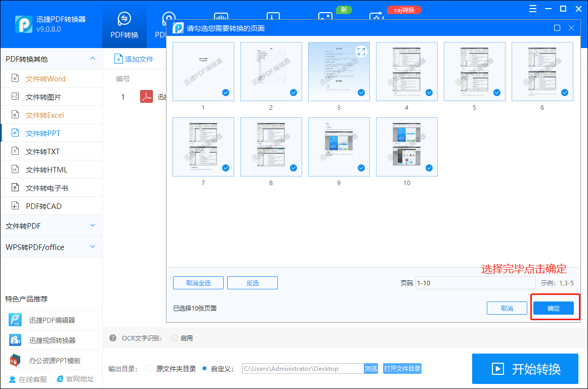Select 文件转HTML in sidebar

pyautogui.click(x=51, y=170)
